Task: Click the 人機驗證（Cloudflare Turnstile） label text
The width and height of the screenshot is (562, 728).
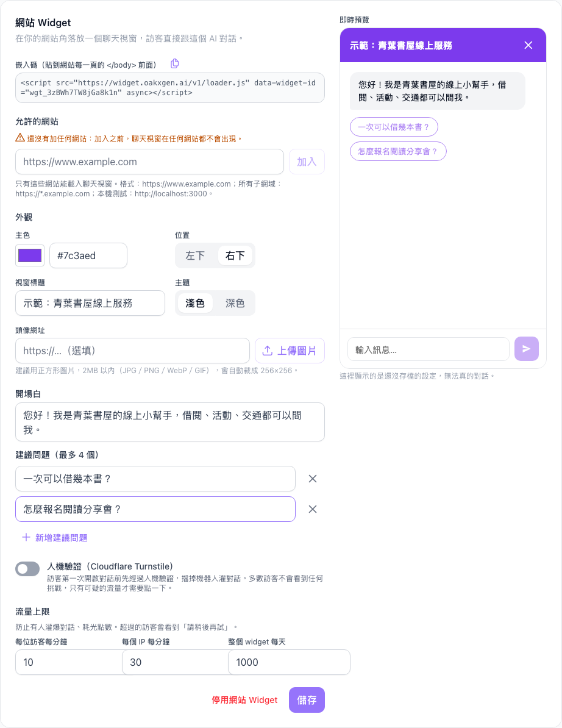Action: coord(110,566)
